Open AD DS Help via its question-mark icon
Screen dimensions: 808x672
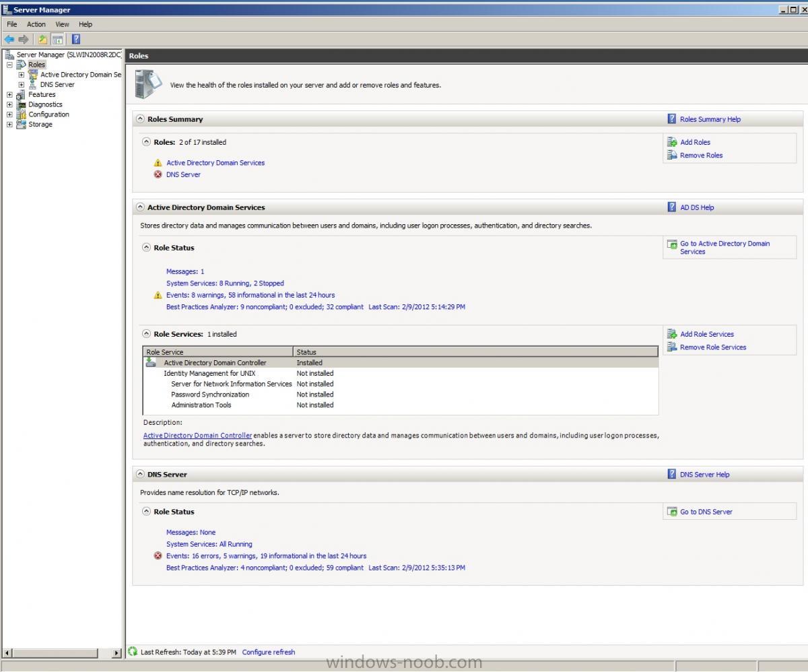pyautogui.click(x=671, y=207)
